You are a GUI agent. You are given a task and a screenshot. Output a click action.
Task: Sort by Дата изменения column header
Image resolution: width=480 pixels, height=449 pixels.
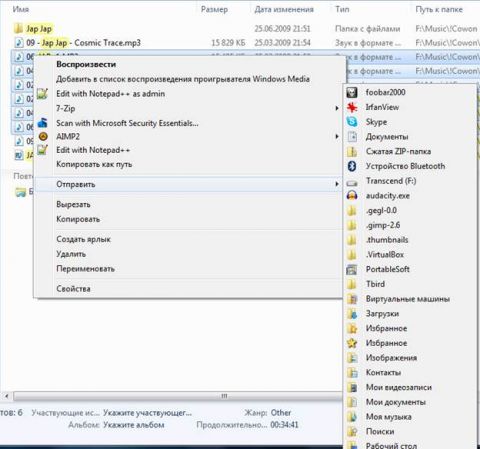(284, 9)
